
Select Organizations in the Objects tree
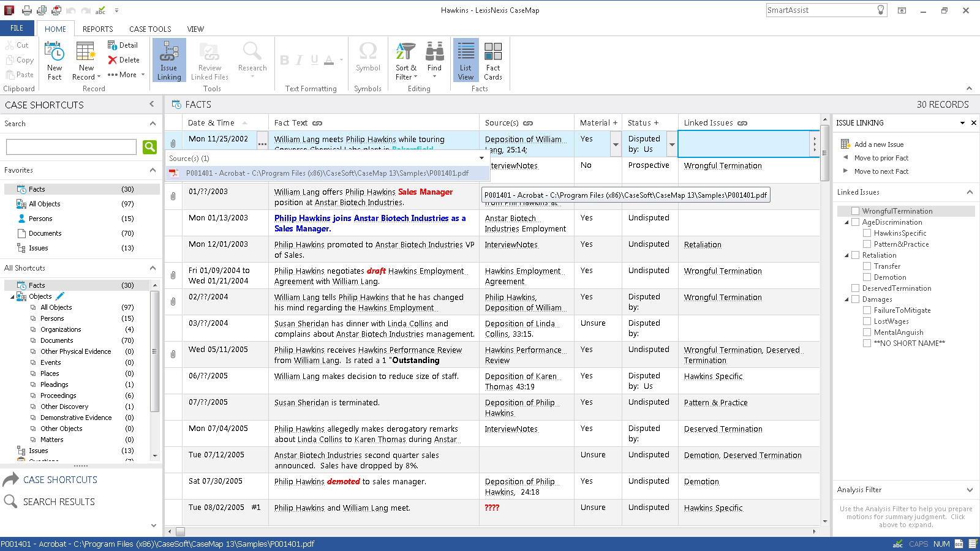[61, 329]
